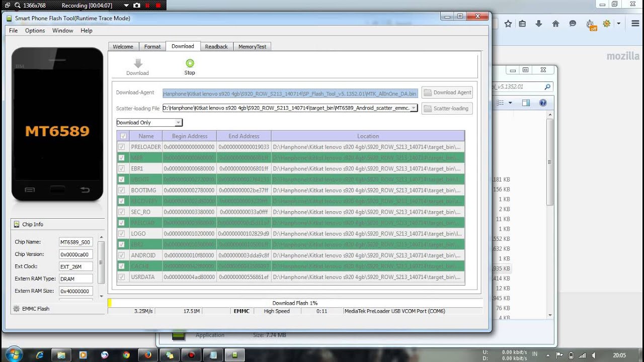Click the Download arrow toolbar icon

138,63
